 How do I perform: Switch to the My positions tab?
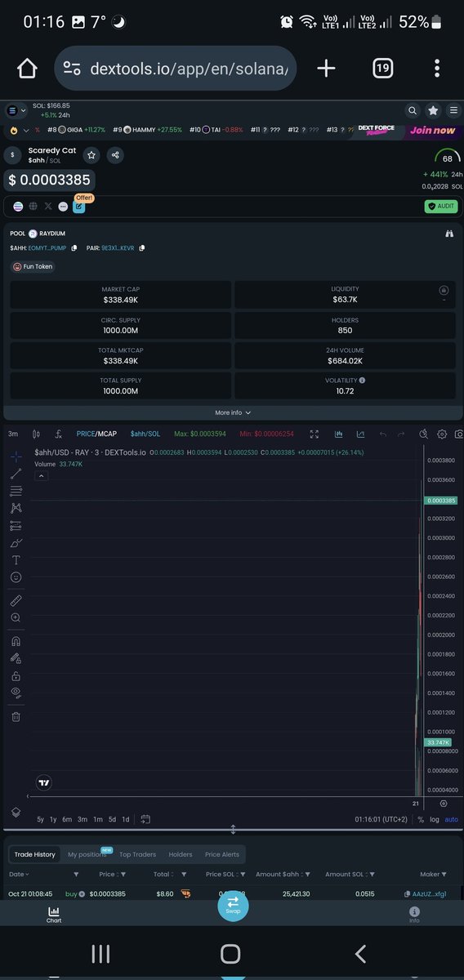[87, 854]
